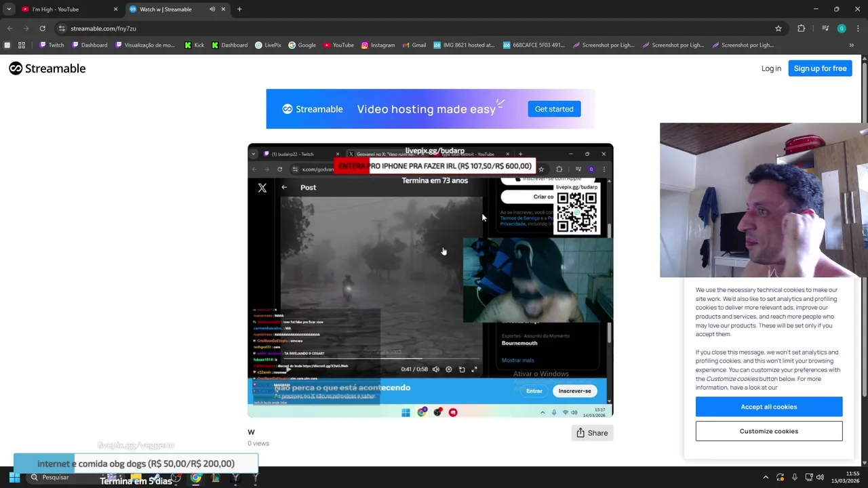The height and width of the screenshot is (488, 868).
Task: Open the Windows Start menu
Action: coord(14,477)
